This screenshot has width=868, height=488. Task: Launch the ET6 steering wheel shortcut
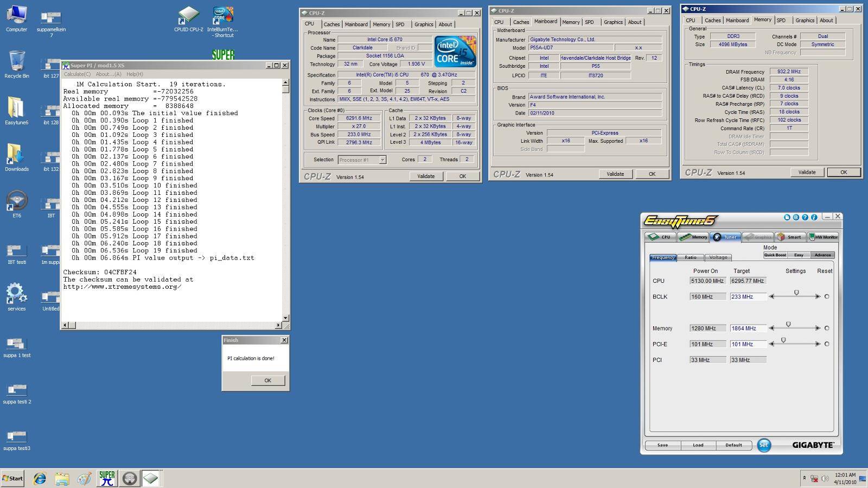click(16, 204)
